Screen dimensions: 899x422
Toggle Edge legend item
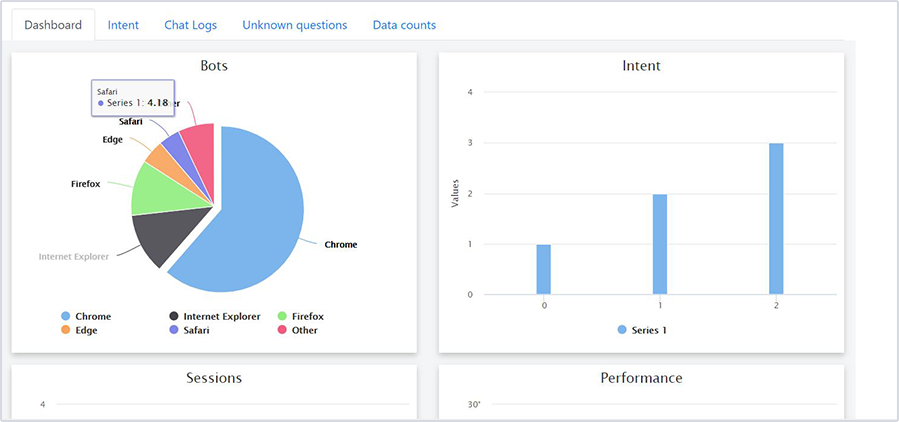click(85, 330)
